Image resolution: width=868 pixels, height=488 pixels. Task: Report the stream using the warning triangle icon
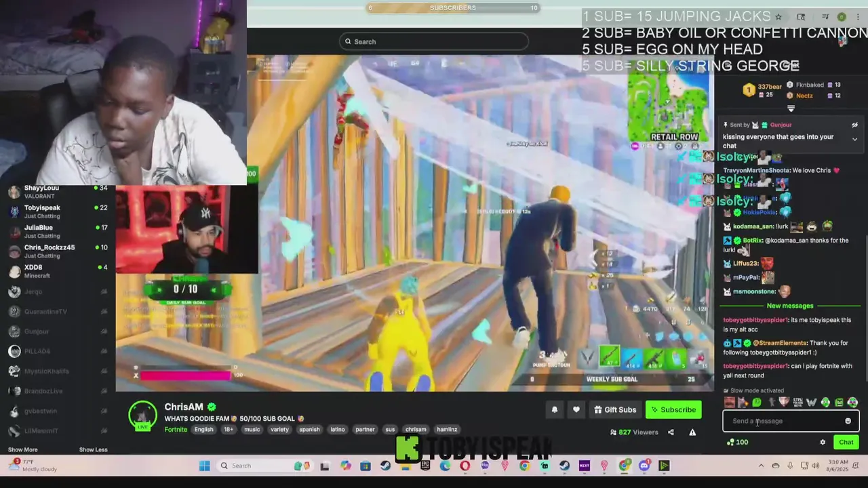click(x=692, y=432)
